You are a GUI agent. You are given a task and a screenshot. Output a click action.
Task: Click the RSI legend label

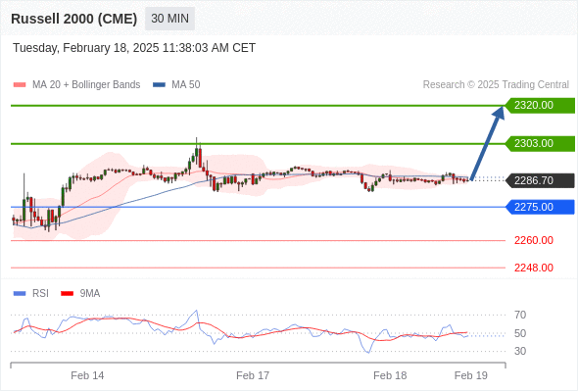pyautogui.click(x=40, y=294)
